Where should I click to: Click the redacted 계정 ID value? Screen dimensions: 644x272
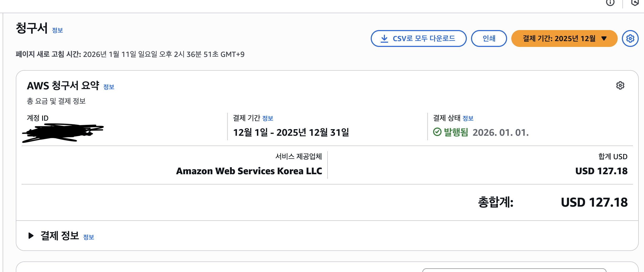coord(63,133)
